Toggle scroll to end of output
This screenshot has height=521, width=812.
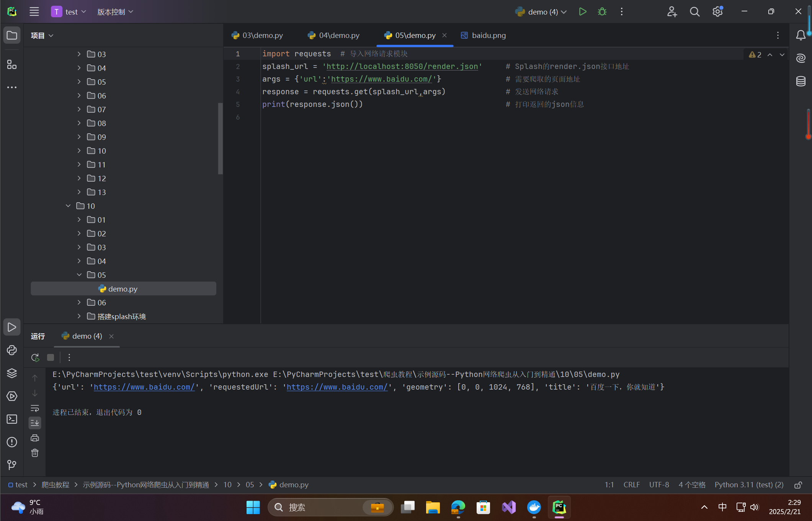[35, 423]
